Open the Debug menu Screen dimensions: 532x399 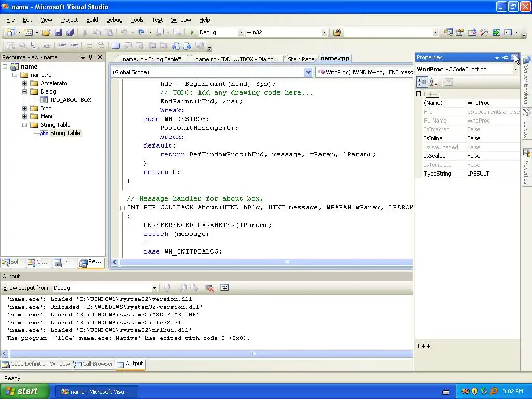click(x=114, y=20)
